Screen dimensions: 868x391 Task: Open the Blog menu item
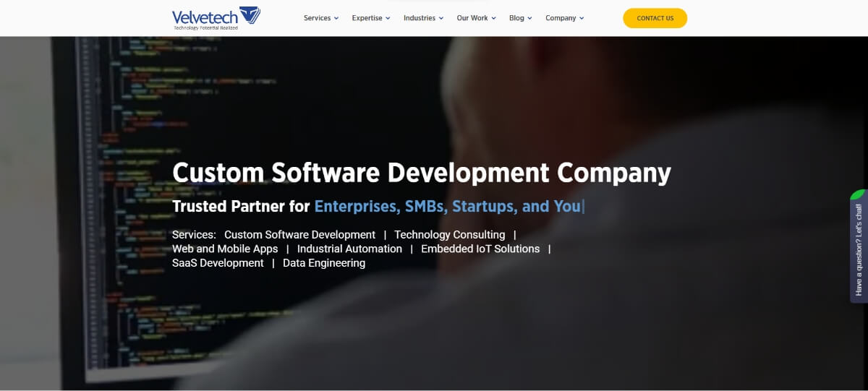[x=516, y=18]
